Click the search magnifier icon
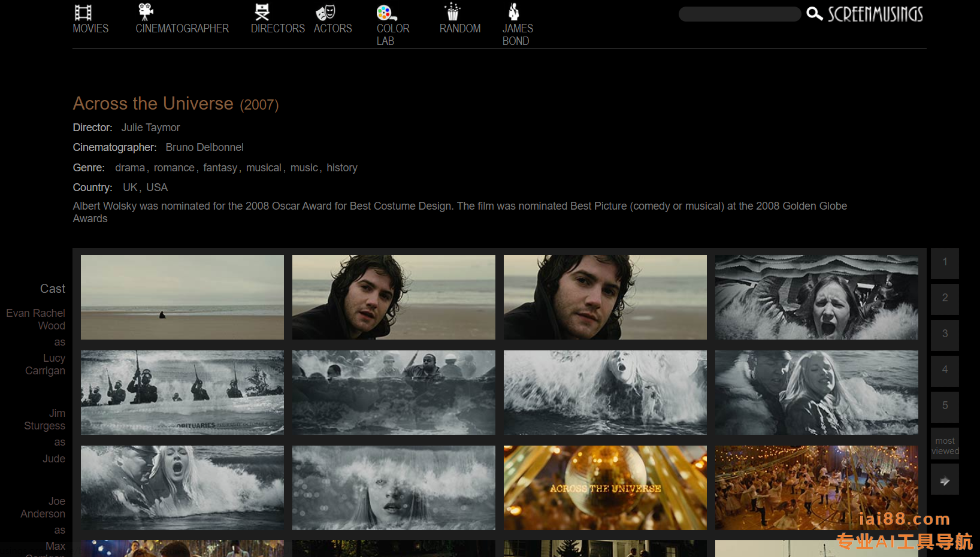 tap(814, 14)
